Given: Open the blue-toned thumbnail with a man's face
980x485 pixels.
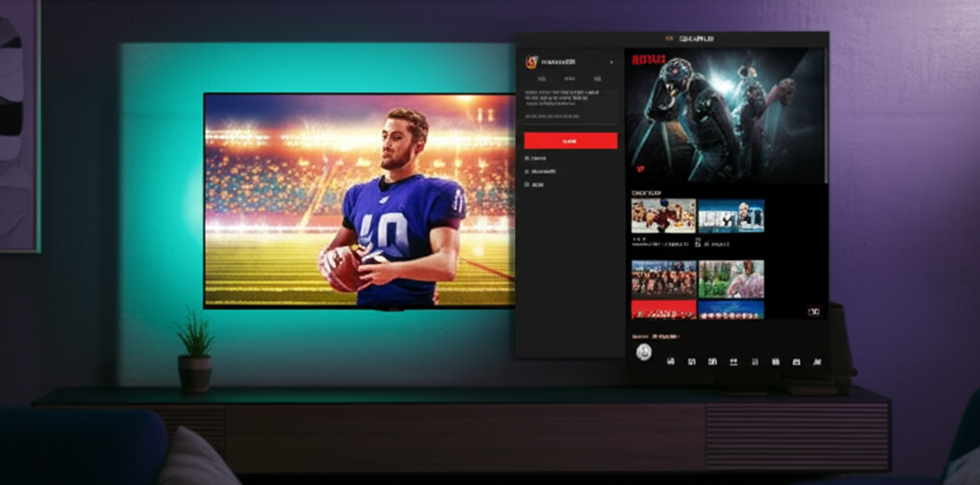Looking at the screenshot, I should pos(731,215).
